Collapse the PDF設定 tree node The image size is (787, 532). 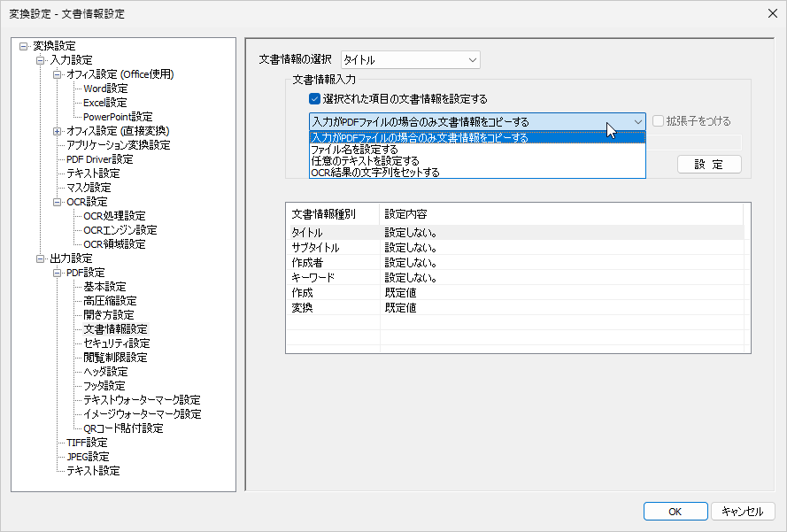[58, 273]
